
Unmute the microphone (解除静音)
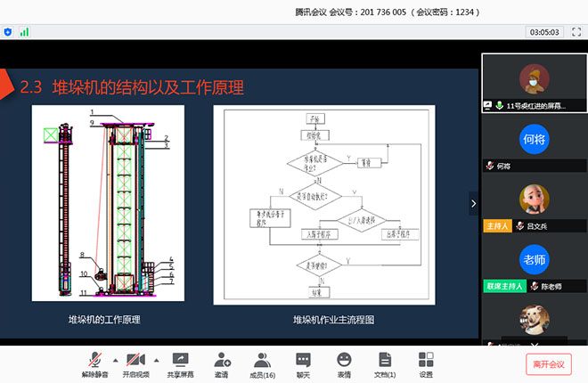[94, 364]
